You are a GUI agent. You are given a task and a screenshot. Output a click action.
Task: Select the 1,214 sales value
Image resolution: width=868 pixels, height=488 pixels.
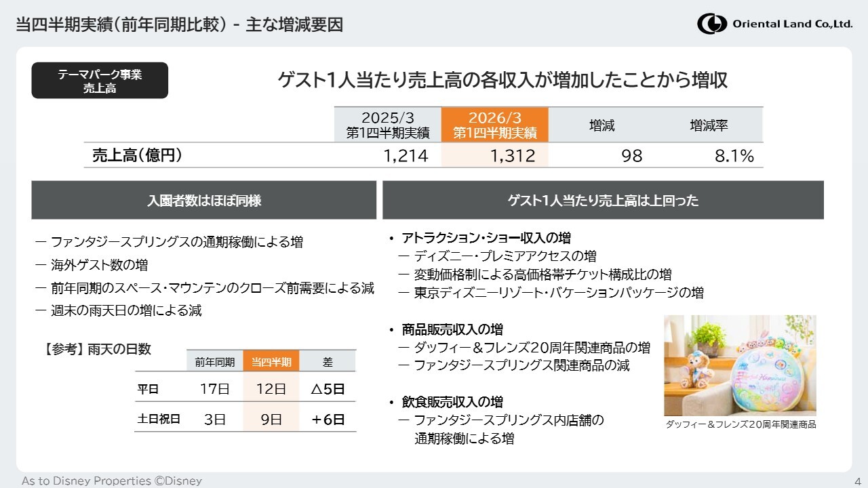click(x=406, y=156)
